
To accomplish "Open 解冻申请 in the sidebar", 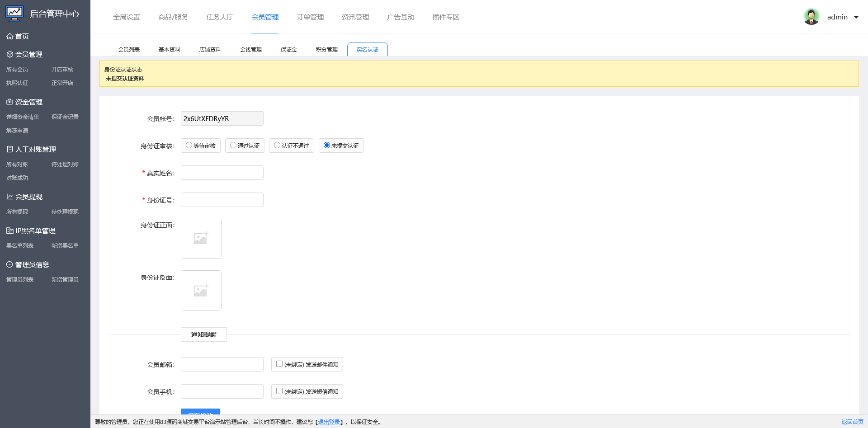I will 17,130.
